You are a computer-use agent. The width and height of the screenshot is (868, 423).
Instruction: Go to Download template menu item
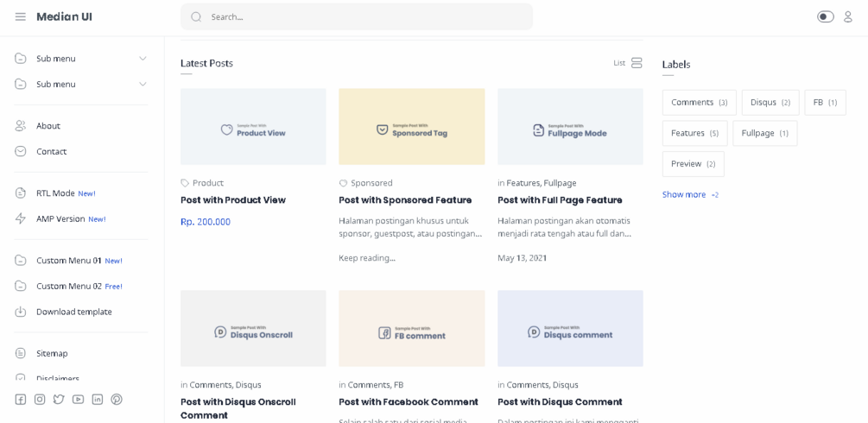[x=73, y=312]
